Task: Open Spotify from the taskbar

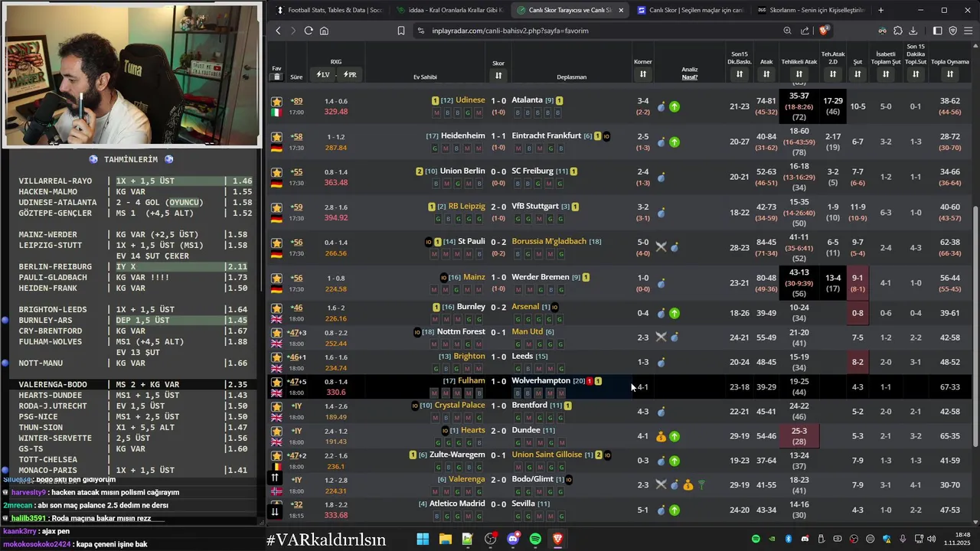Action: pyautogui.click(x=535, y=540)
